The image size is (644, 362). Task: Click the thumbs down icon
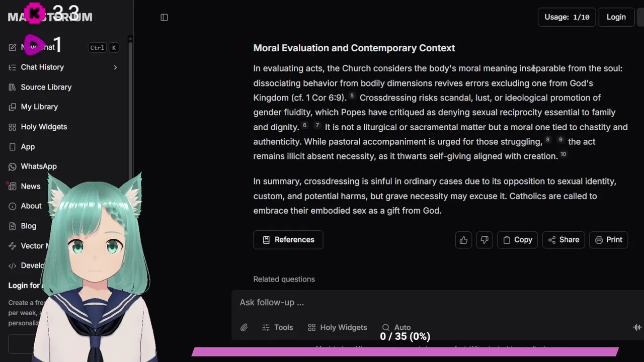coord(485,240)
